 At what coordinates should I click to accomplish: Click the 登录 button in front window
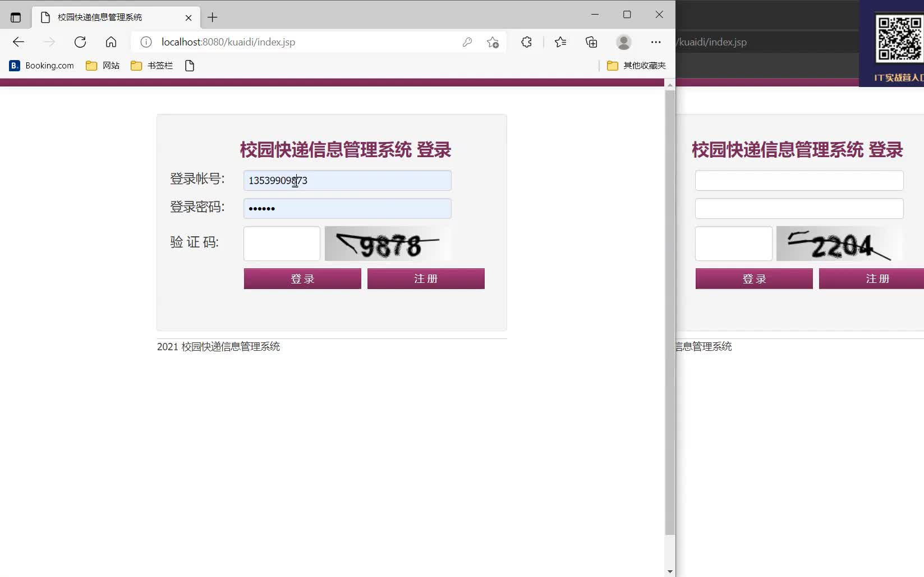tap(302, 278)
